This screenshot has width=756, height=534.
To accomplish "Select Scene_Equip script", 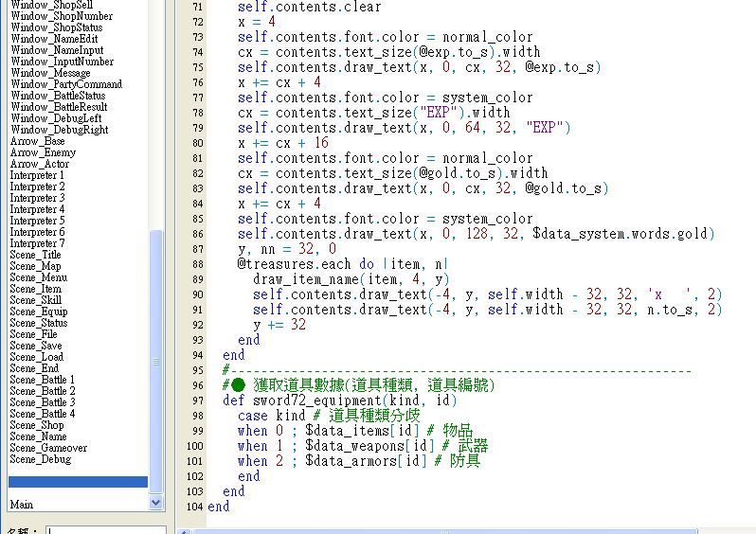I will click(39, 311).
